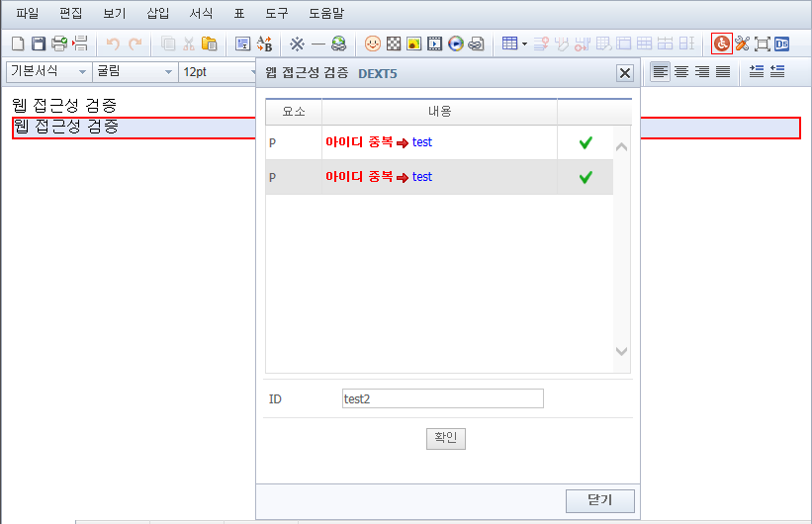Toggle green checkmark in second 아이디 중복 row
Image resolution: width=812 pixels, height=524 pixels.
(x=586, y=178)
